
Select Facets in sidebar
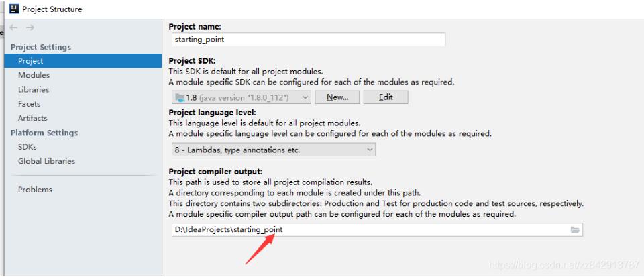[30, 104]
